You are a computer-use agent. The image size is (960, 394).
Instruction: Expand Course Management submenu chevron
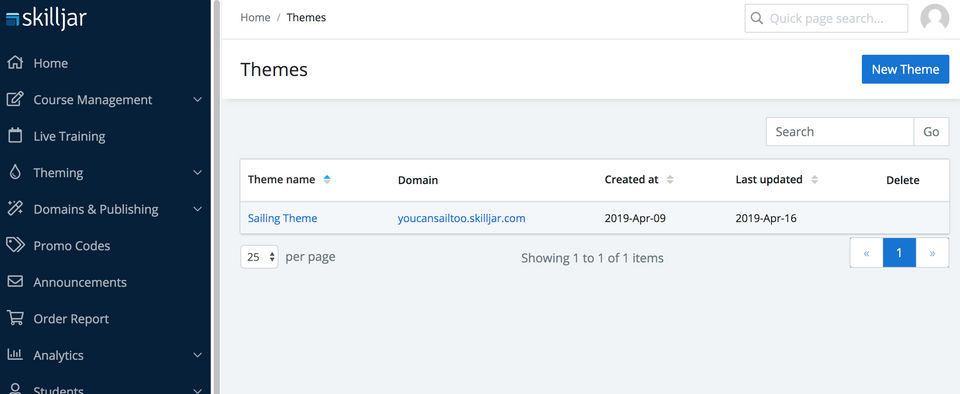click(x=197, y=100)
